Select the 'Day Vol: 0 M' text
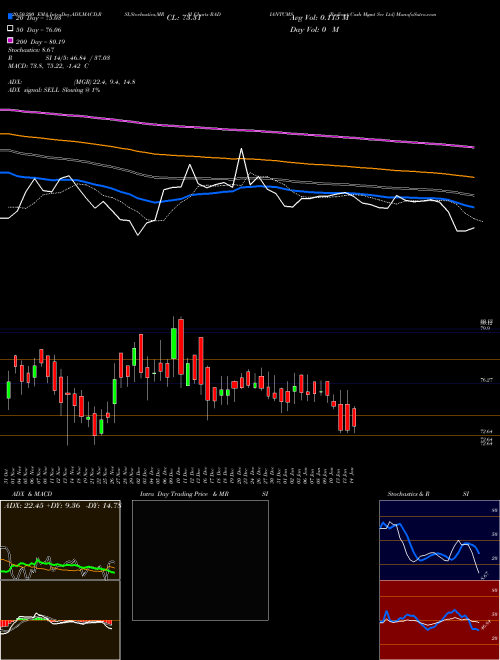This screenshot has width=500, height=660. coord(314,29)
